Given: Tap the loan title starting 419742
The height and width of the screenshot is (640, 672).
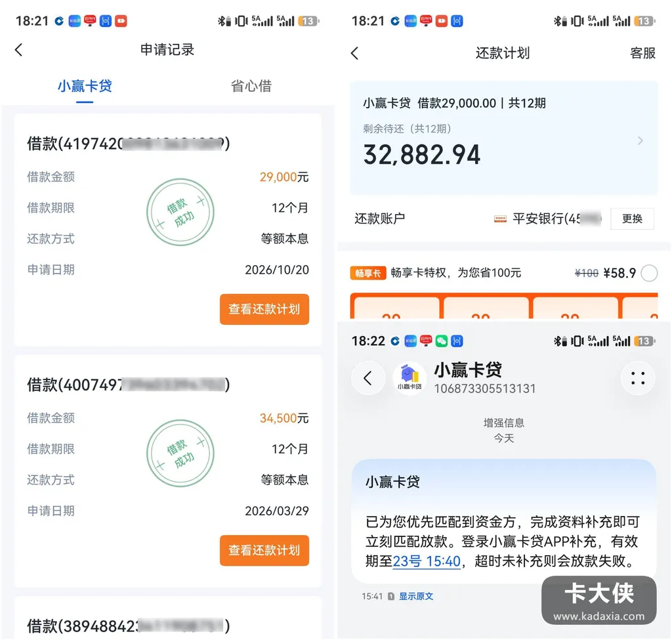Looking at the screenshot, I should pos(129,144).
